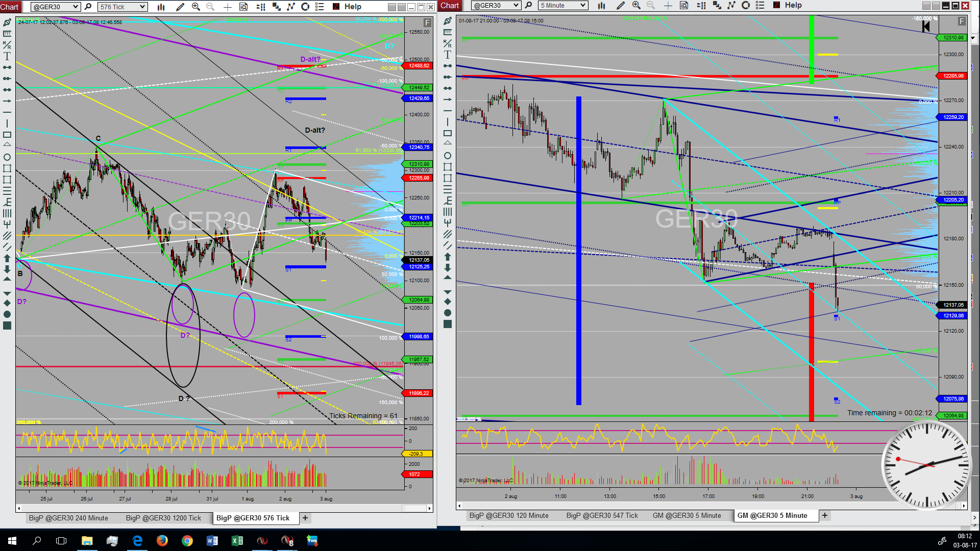980x551 pixels.
Task: Select the Text tool in left chart sidebar
Action: pyautogui.click(x=7, y=56)
